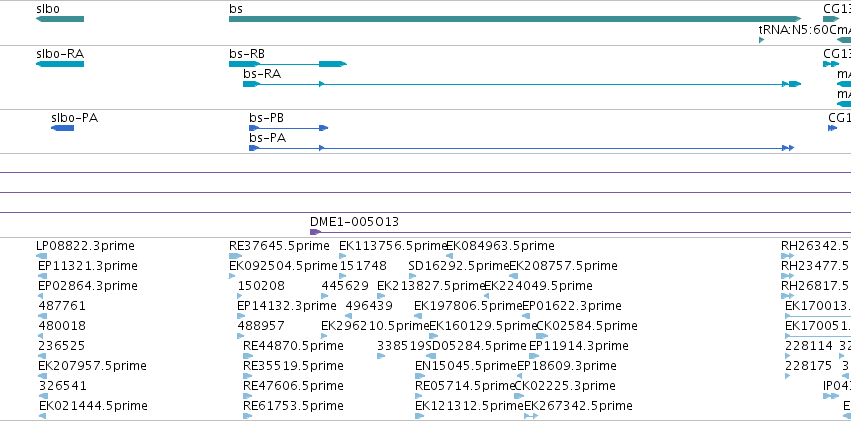
Task: Select the EP02864.3prime EST label
Action: (88, 286)
